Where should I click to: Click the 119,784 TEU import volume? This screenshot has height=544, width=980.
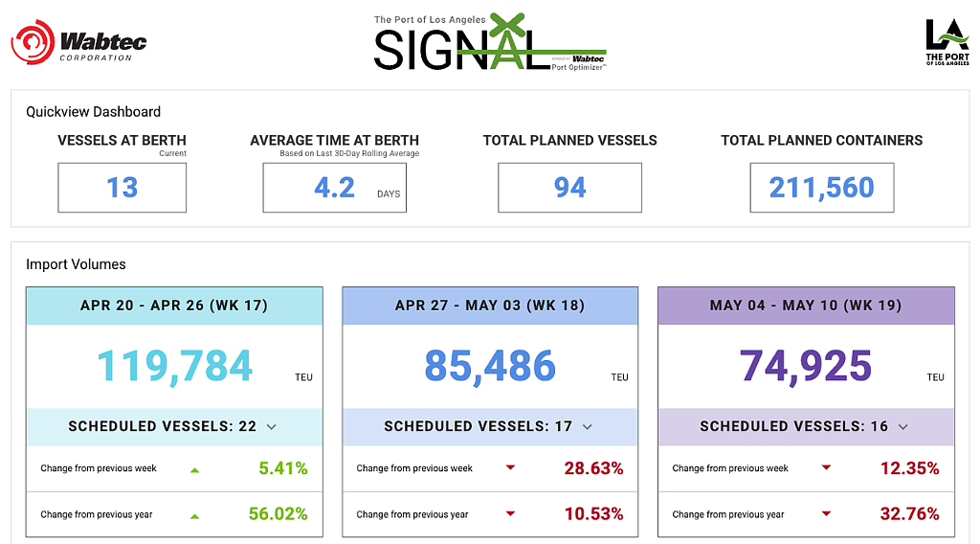point(174,366)
